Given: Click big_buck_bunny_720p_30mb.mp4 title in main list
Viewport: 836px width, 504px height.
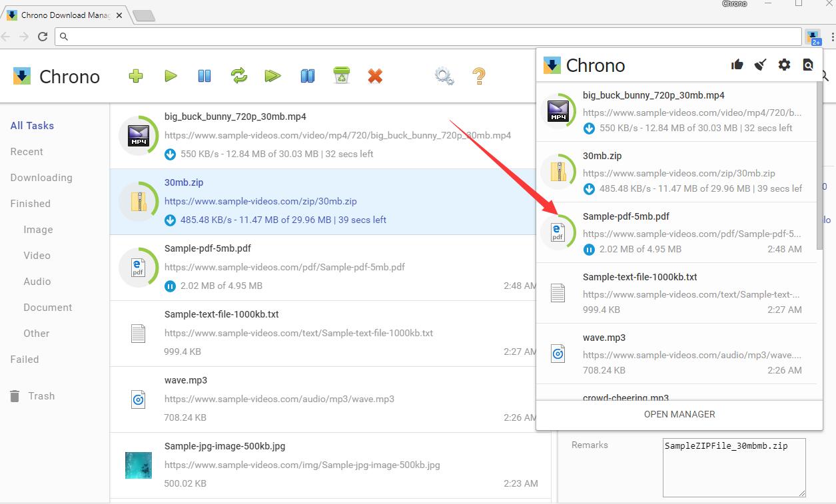Looking at the screenshot, I should [x=235, y=117].
